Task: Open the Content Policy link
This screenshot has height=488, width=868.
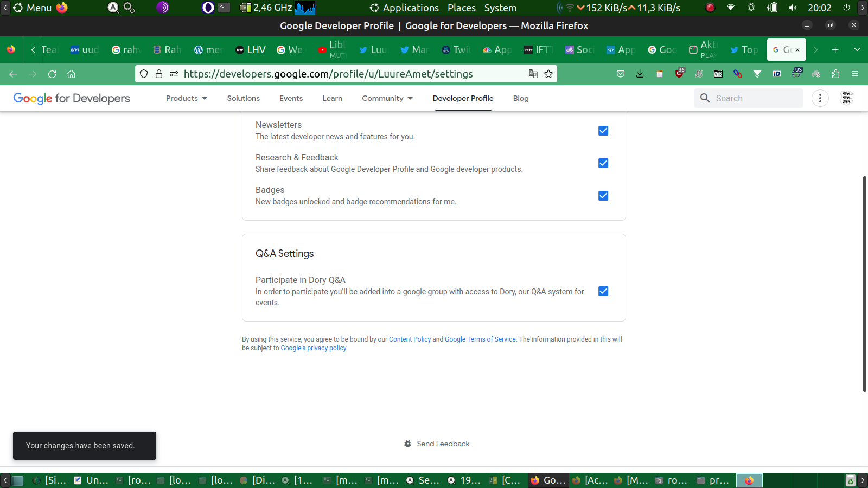Action: (x=410, y=339)
